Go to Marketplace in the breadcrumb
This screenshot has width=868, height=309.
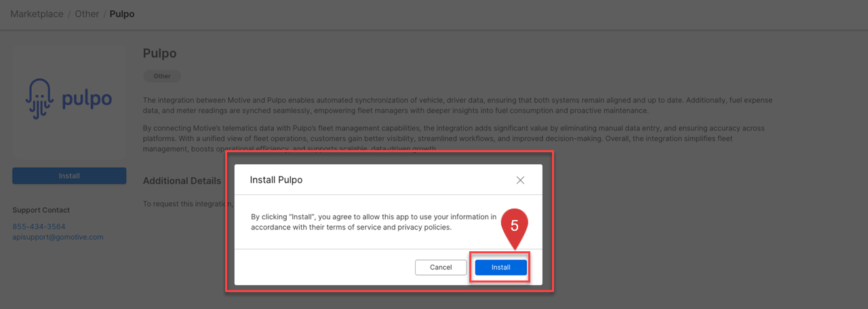point(37,14)
